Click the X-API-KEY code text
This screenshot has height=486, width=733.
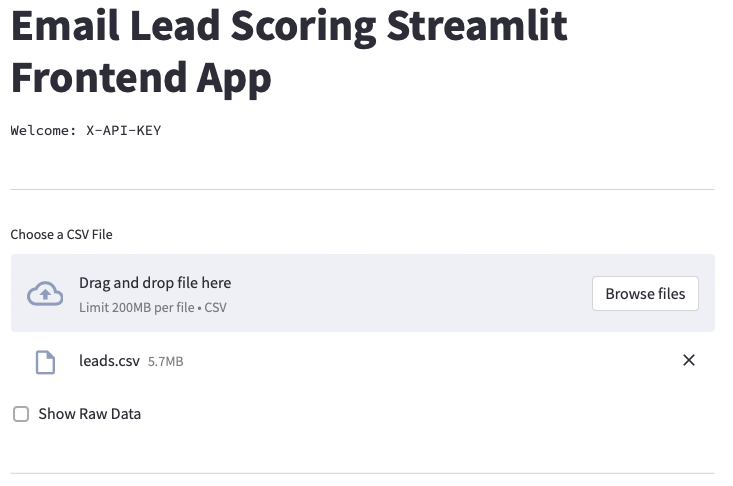(124, 130)
